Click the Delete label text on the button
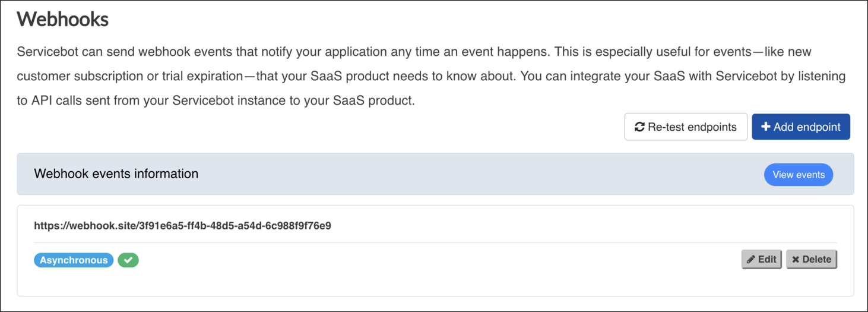 [817, 260]
